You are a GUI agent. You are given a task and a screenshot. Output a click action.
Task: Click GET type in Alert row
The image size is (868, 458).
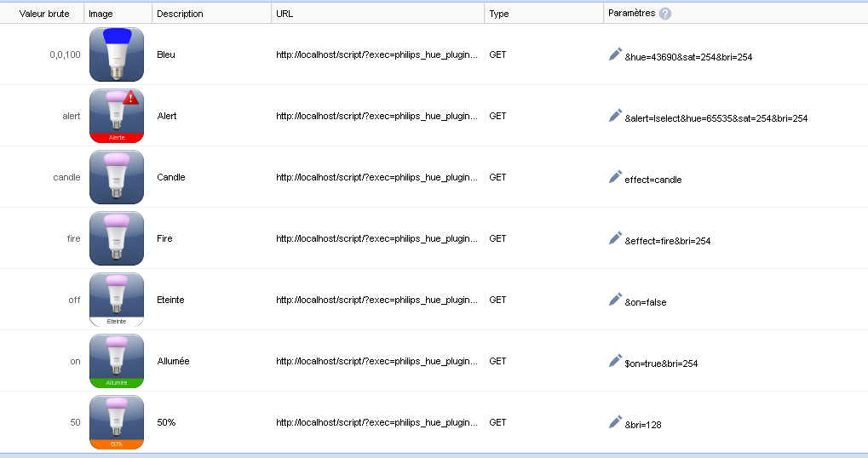click(x=497, y=116)
